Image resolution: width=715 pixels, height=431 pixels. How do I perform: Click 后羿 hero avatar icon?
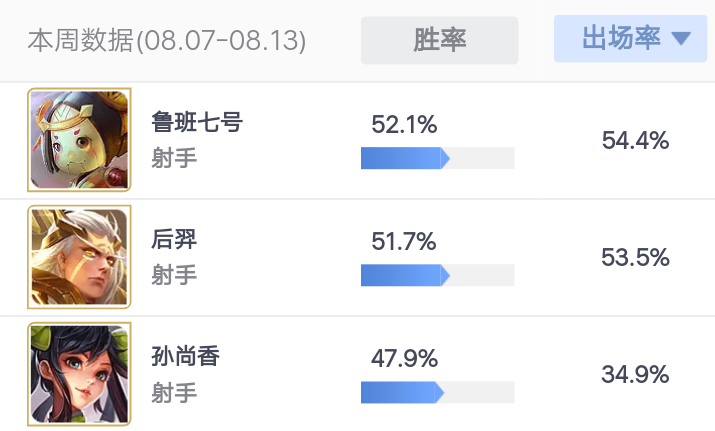[80, 257]
